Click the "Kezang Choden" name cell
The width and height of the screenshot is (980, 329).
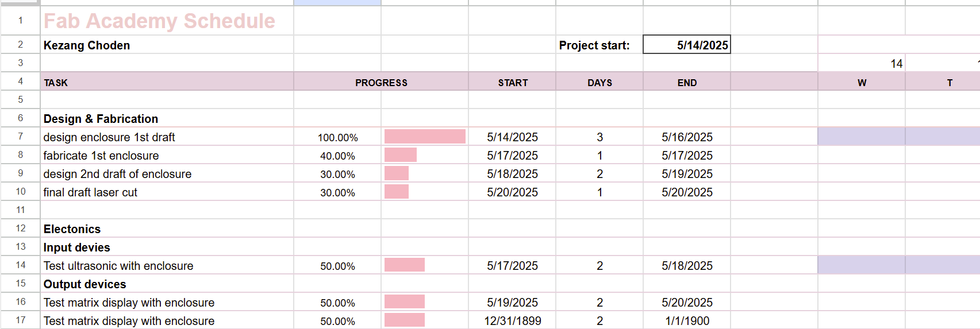pos(87,45)
